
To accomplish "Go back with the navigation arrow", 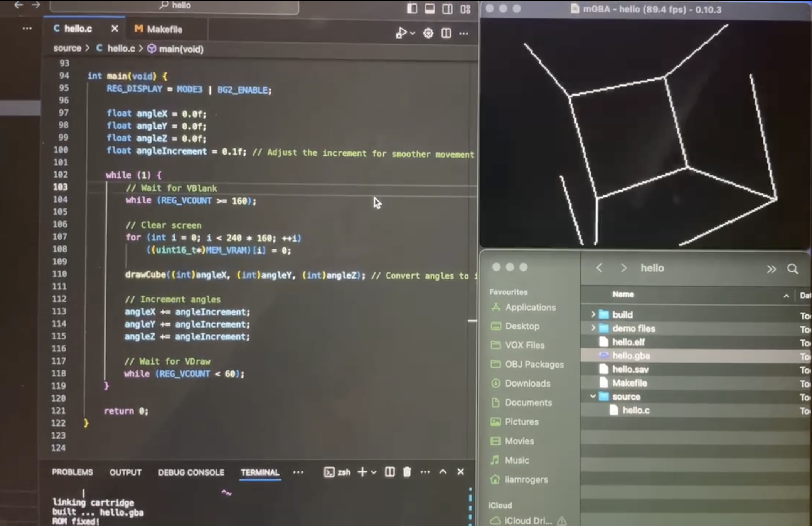I will coord(19,5).
